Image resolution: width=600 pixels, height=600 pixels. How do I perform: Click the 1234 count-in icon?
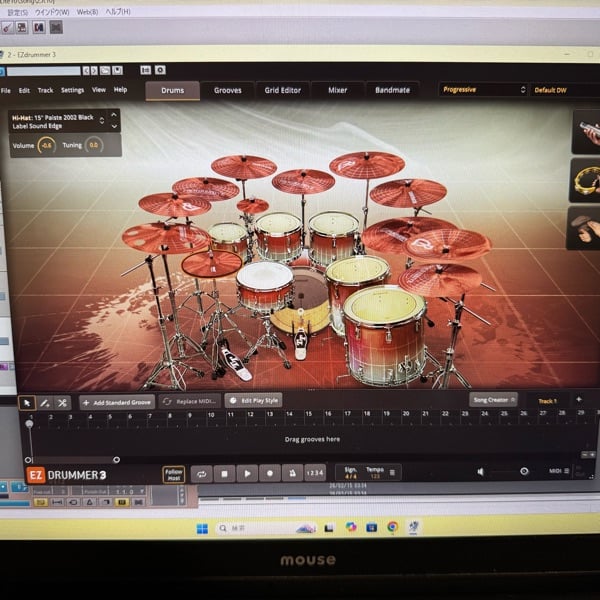click(x=315, y=473)
